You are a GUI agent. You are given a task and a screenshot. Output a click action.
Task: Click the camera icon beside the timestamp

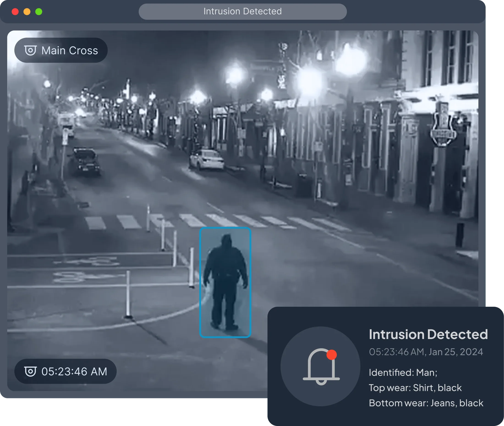pos(30,371)
